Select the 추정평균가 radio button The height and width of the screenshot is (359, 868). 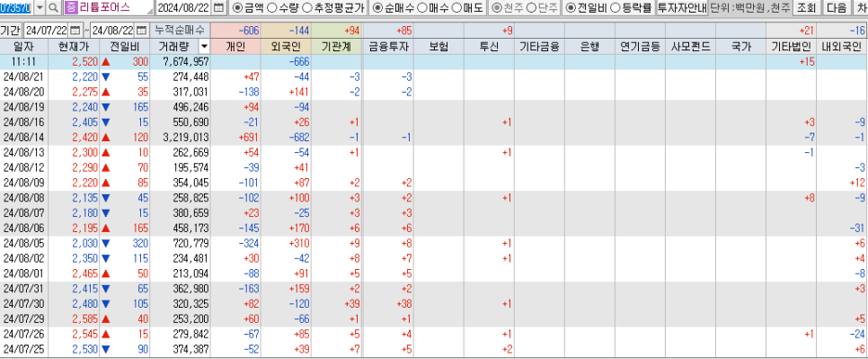click(x=306, y=8)
